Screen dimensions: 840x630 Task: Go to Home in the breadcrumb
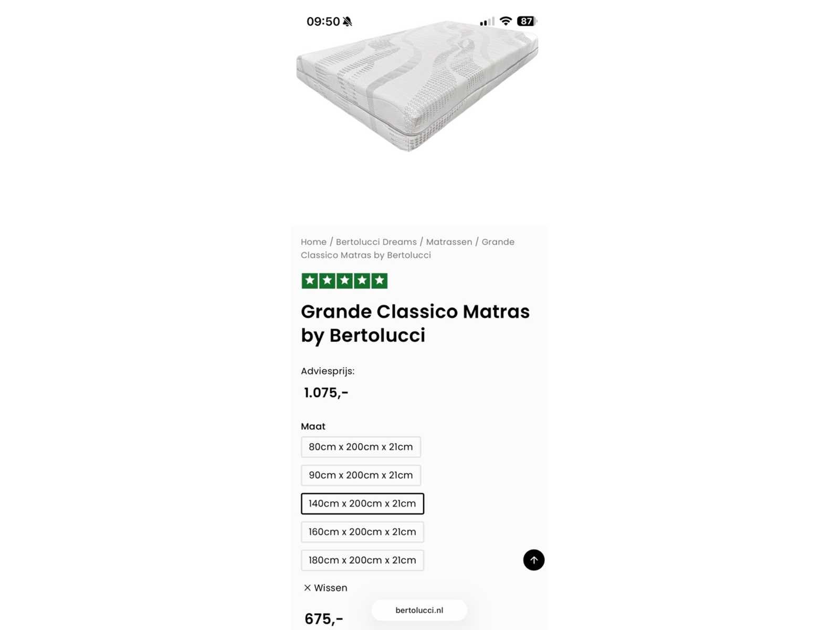click(313, 242)
